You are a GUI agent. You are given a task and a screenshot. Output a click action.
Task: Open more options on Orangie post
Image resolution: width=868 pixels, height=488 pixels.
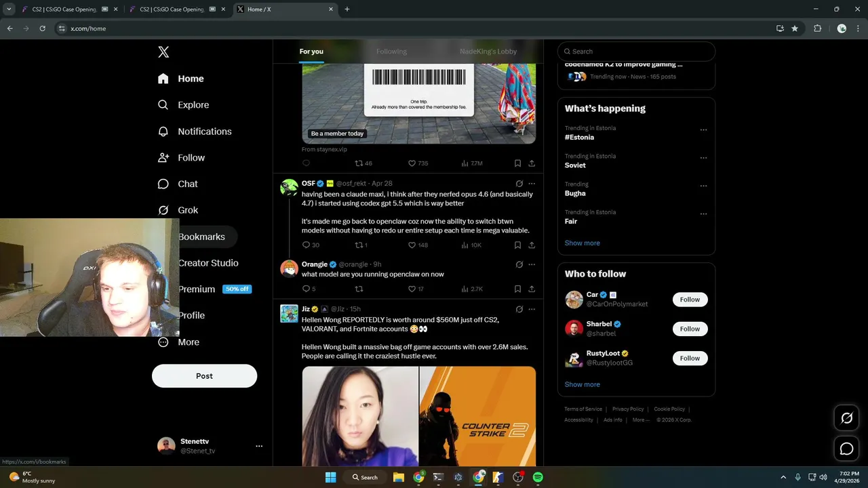(x=532, y=264)
